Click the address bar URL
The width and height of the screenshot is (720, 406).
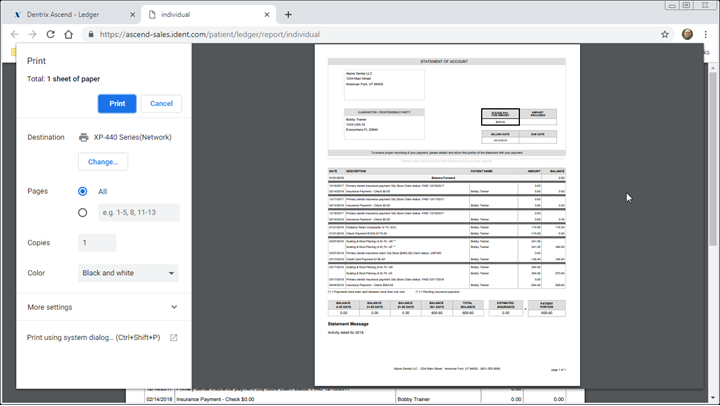[x=210, y=34]
